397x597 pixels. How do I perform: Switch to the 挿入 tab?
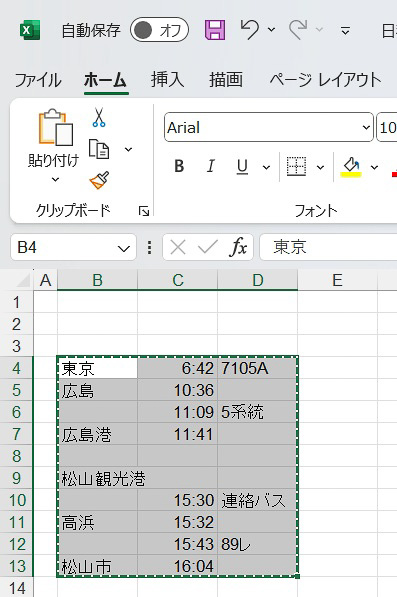[167, 80]
